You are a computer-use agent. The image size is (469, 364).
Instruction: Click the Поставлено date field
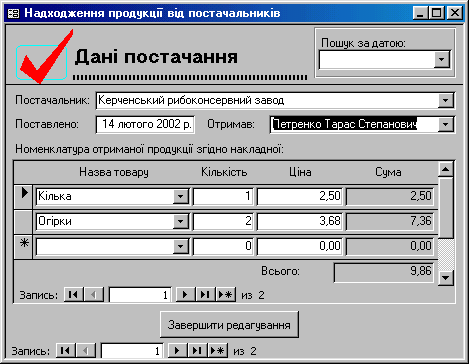145,125
